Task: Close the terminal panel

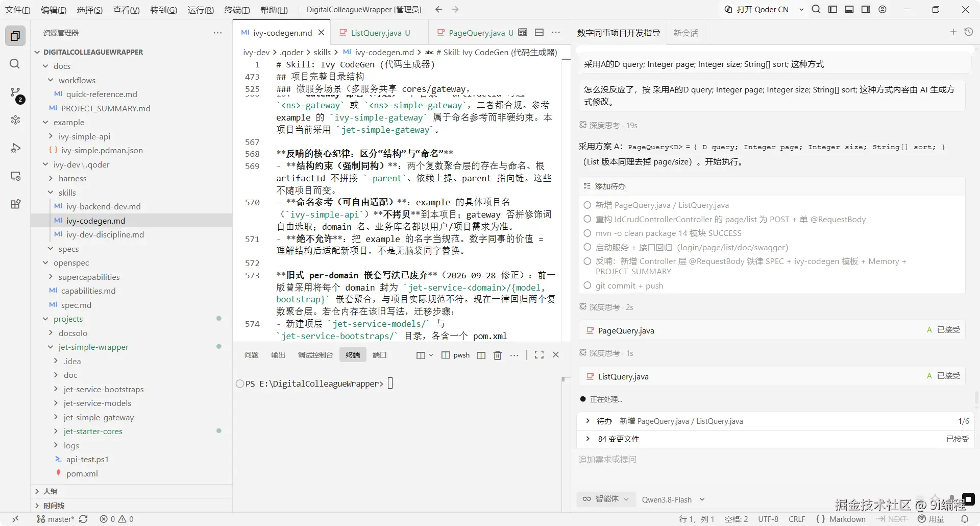Action: [556, 355]
